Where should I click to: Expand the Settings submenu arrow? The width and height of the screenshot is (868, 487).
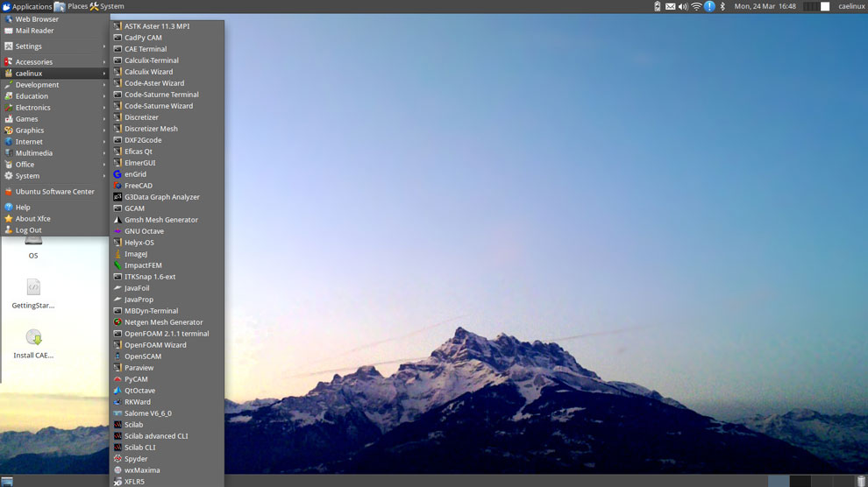(x=104, y=46)
